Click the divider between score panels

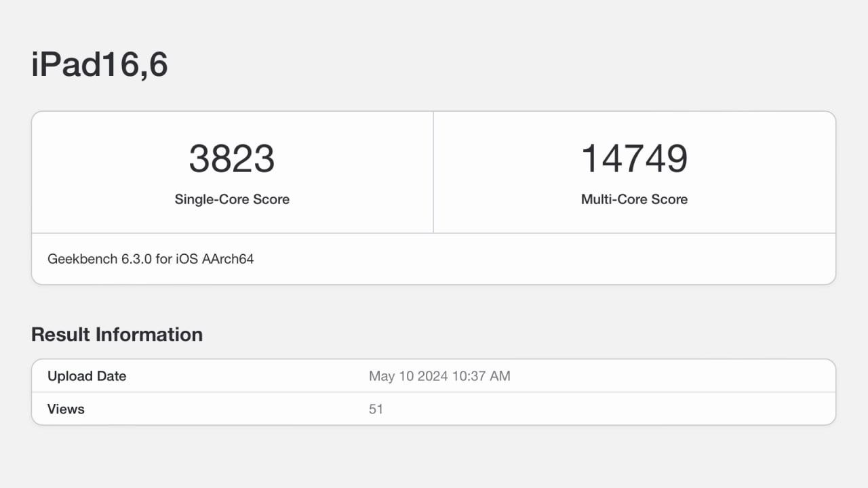coord(433,172)
